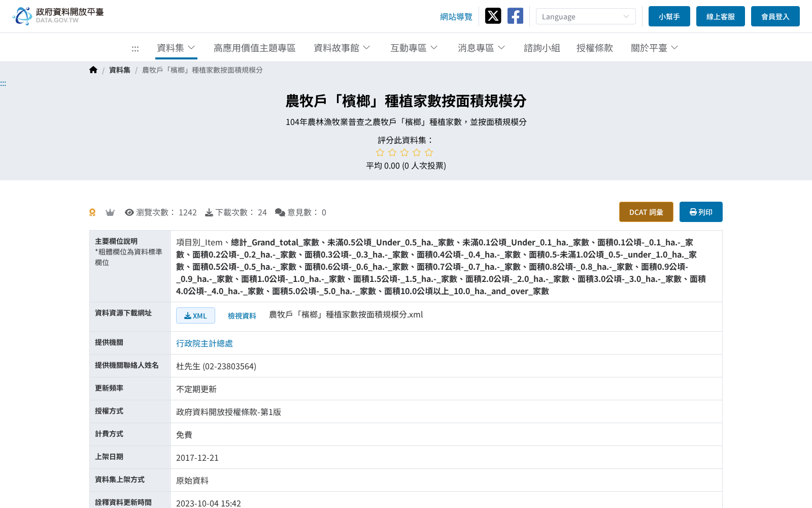Click the 杜先生 contact phone text
The width and height of the screenshot is (812, 508).
(x=216, y=366)
